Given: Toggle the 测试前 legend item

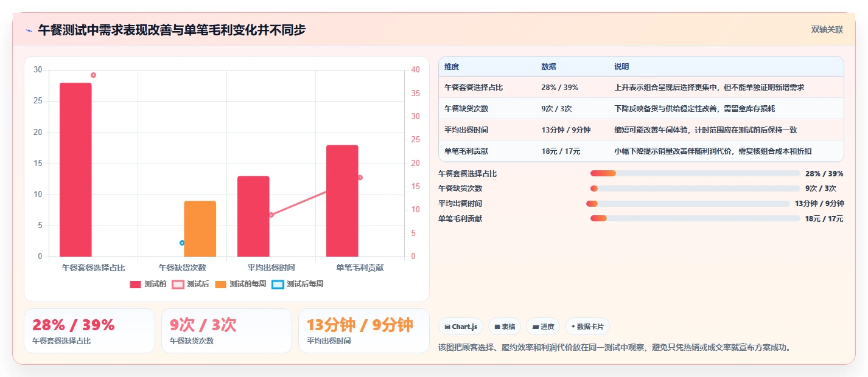Looking at the screenshot, I should (x=148, y=284).
